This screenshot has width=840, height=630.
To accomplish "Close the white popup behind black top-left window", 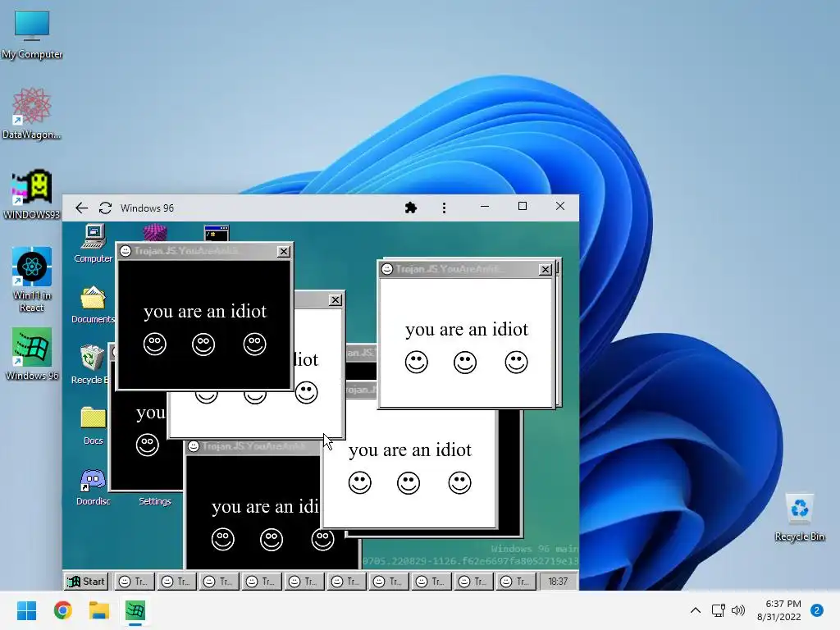I will pyautogui.click(x=335, y=300).
